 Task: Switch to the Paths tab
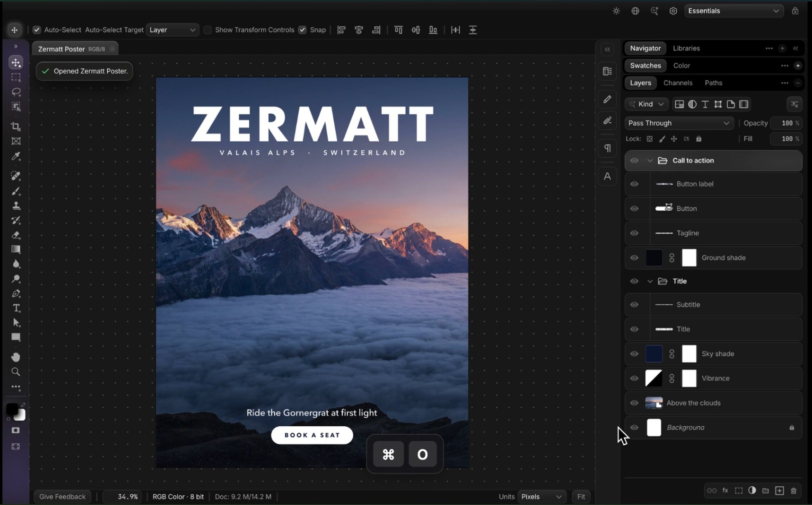[713, 83]
